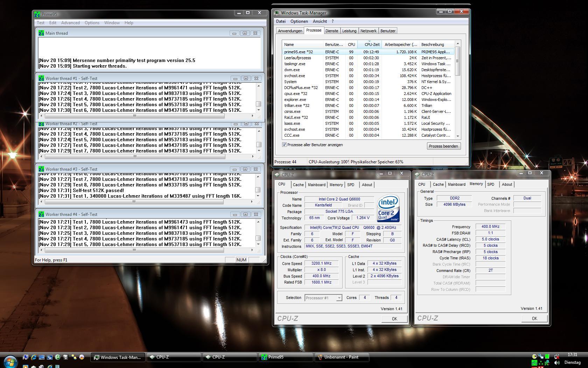Open SPD tab in CPU-Z Memory window

click(491, 184)
